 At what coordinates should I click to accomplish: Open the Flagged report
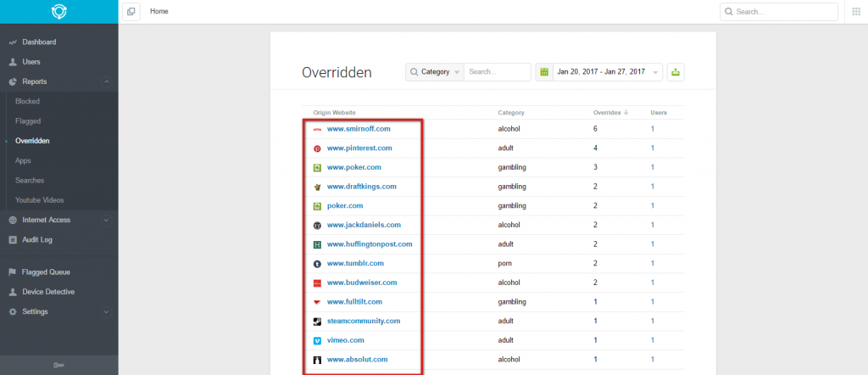28,121
